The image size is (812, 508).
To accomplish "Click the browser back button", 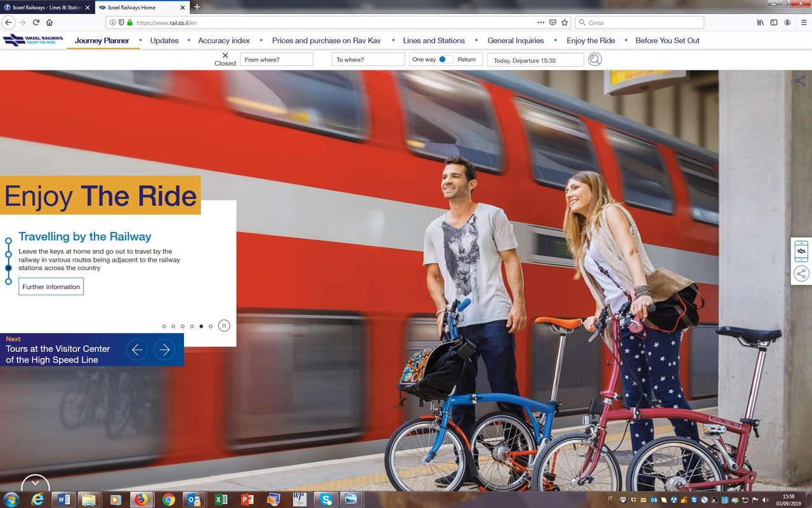I will (8, 22).
